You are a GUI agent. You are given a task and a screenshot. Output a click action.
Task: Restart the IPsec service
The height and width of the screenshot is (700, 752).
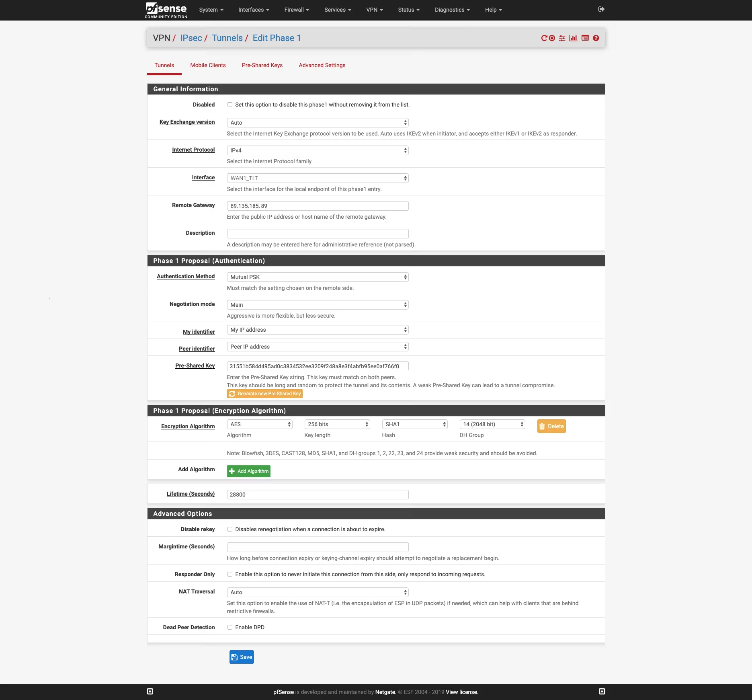(x=544, y=38)
